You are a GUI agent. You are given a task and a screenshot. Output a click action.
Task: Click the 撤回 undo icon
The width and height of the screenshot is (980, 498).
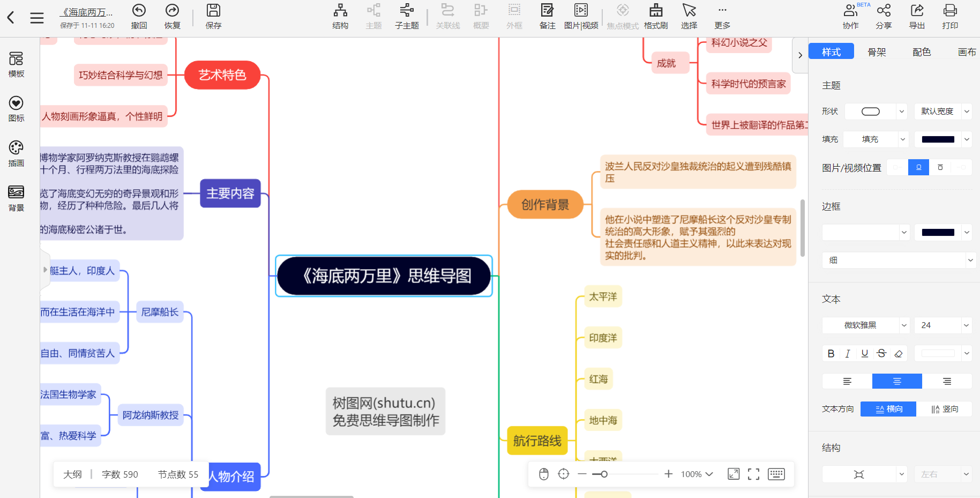click(139, 16)
